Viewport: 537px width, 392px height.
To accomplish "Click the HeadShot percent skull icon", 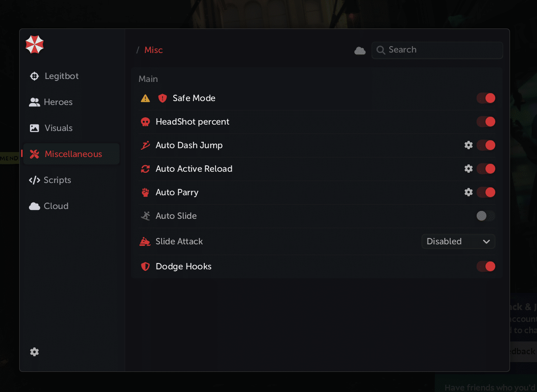I will [x=145, y=122].
